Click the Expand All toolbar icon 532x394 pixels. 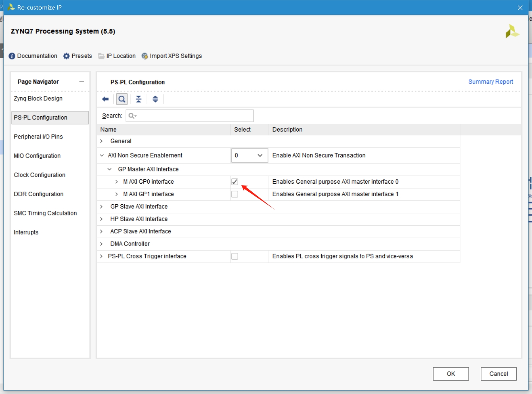point(155,99)
